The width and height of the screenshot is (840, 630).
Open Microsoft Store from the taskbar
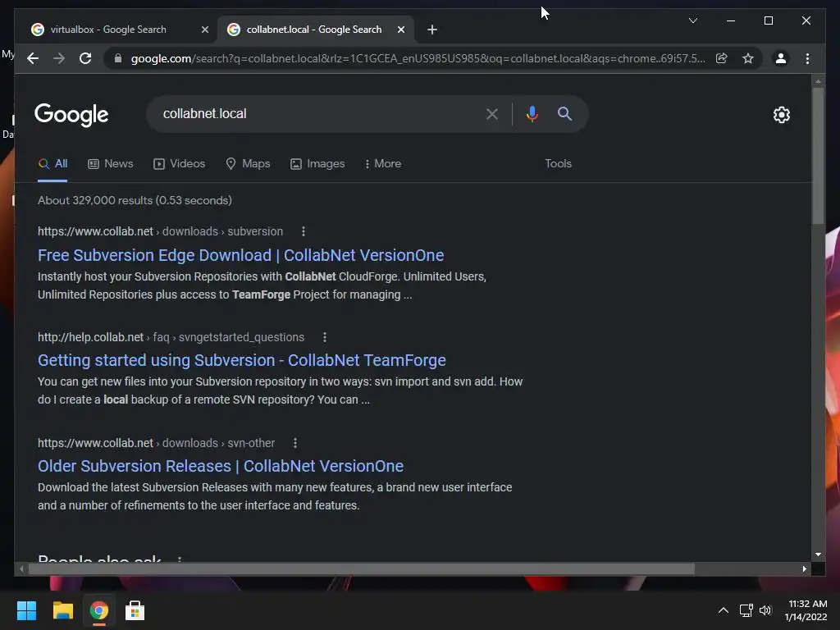[x=135, y=610]
